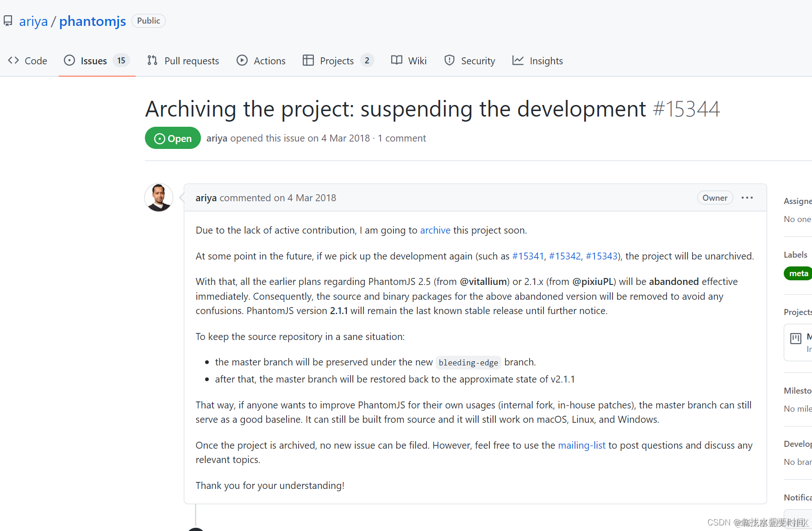Click the Insights graph icon
Screen dimensions: 812x531
tap(518, 61)
